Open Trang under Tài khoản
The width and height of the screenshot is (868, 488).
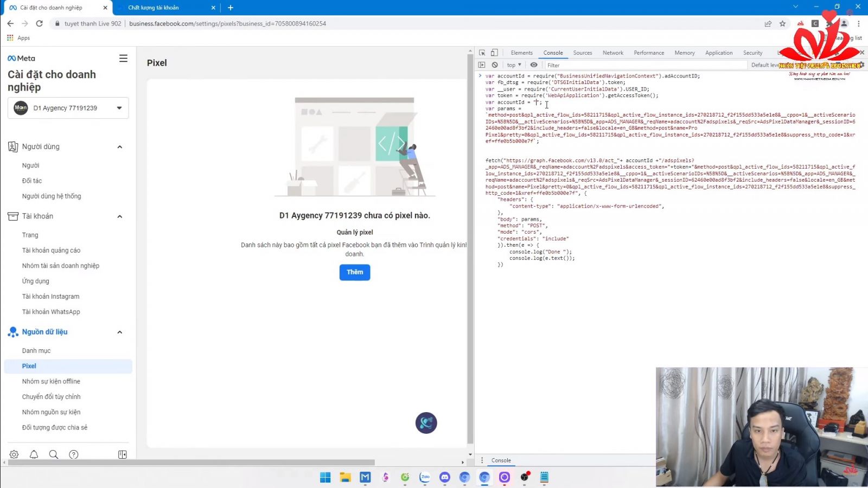(30, 235)
